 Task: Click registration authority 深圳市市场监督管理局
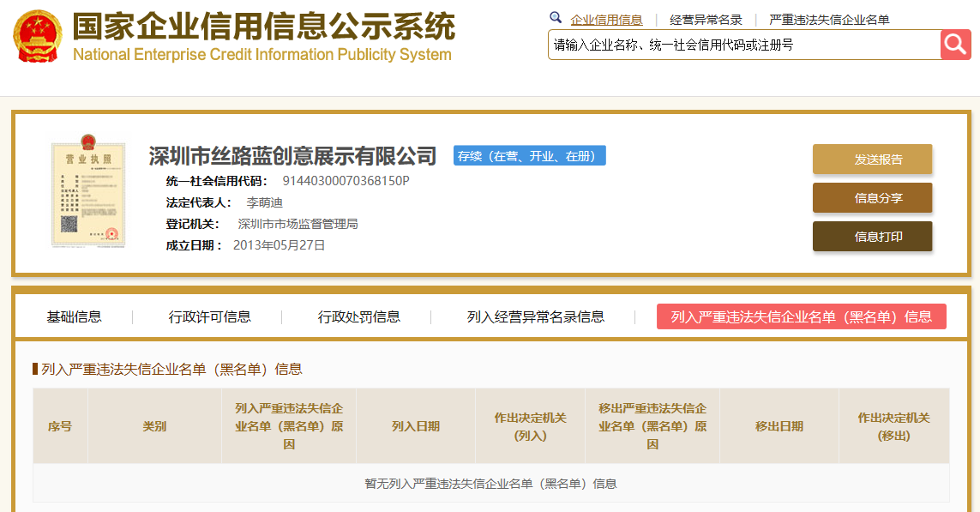[298, 224]
